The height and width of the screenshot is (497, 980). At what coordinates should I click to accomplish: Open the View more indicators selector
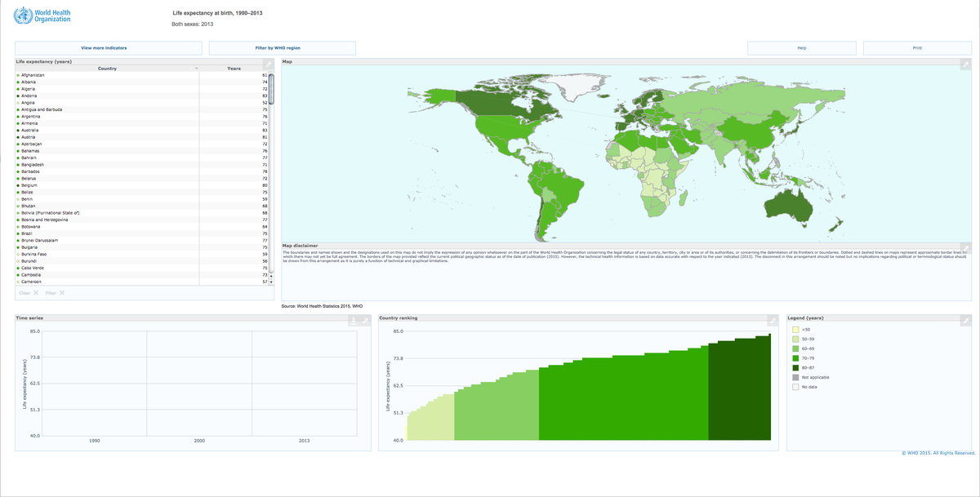tap(106, 47)
